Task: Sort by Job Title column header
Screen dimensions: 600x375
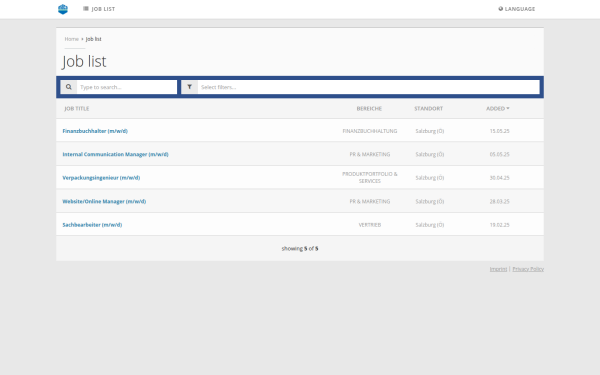Action: click(77, 109)
